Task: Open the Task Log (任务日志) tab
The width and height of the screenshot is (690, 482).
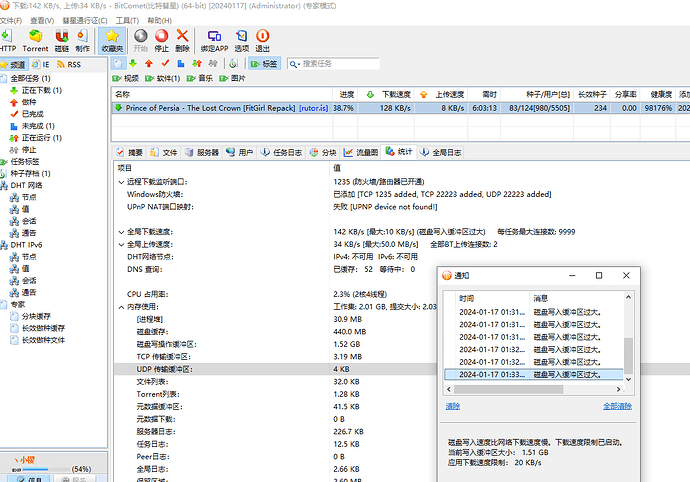Action: [282, 152]
